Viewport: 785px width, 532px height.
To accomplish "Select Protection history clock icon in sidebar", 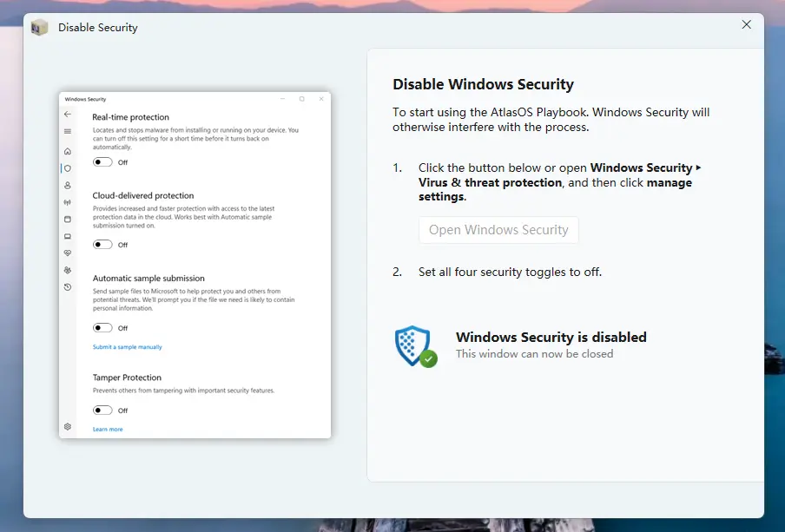I will tap(68, 287).
